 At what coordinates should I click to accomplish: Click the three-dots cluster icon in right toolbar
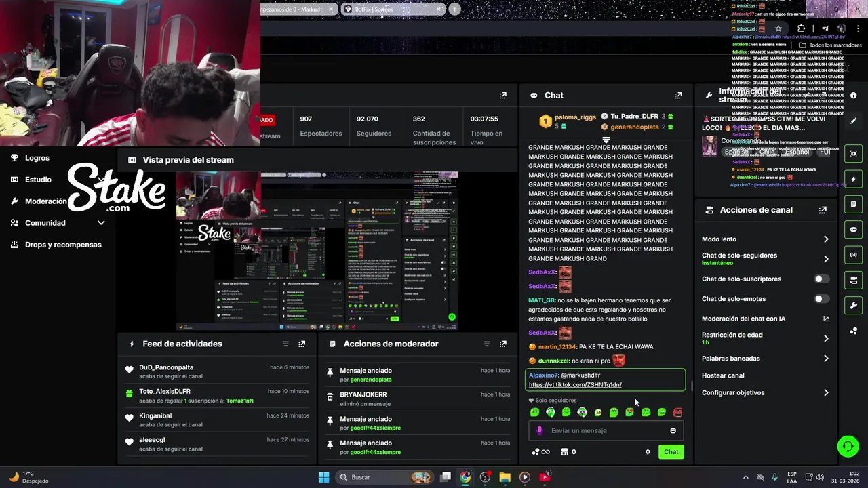(854, 331)
